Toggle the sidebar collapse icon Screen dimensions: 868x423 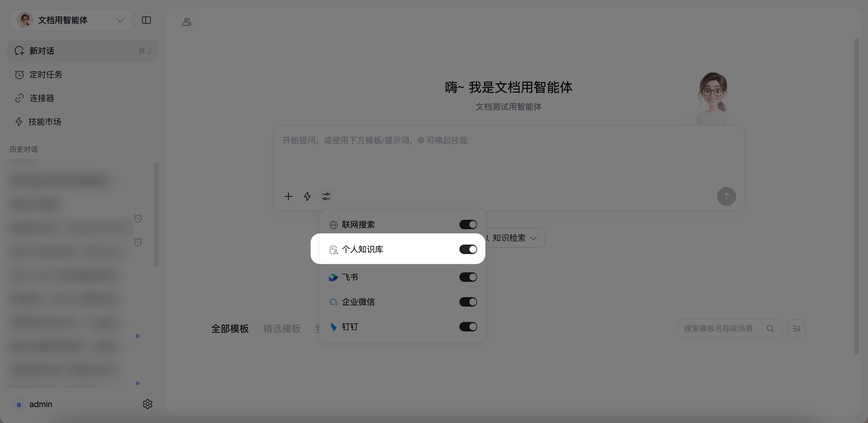(x=146, y=20)
